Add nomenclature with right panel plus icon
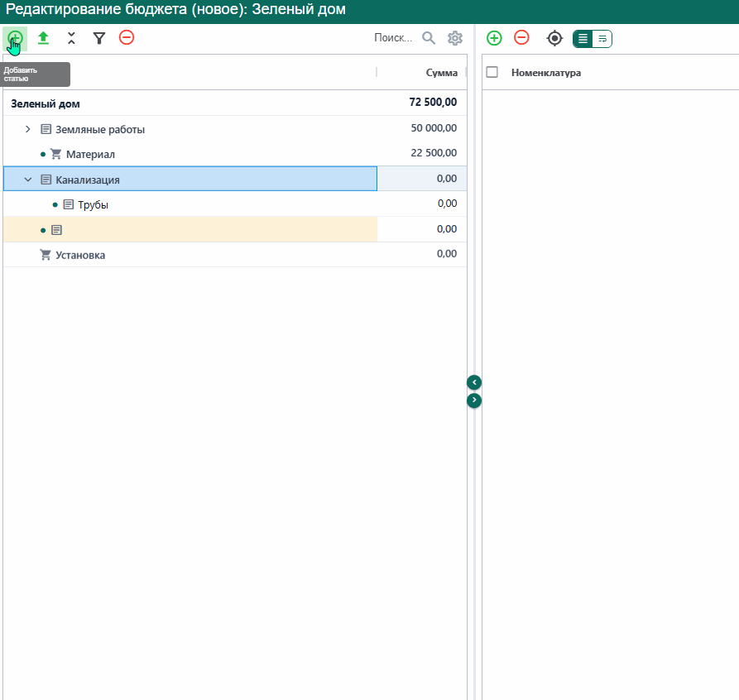 (494, 38)
